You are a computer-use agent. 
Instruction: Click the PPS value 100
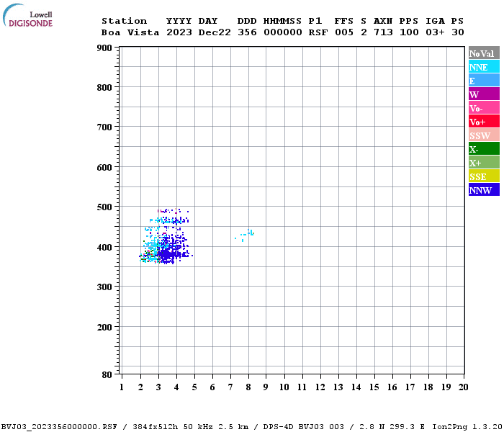(x=409, y=32)
